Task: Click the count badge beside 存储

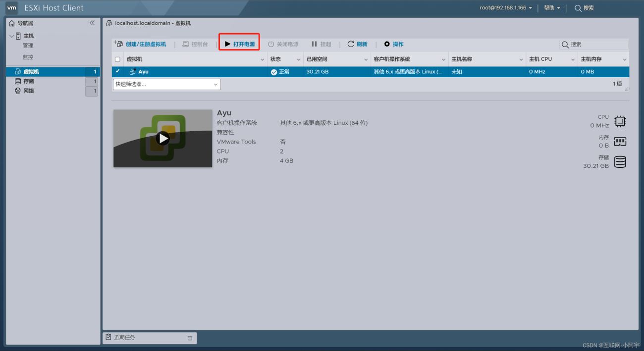Action: [92, 82]
